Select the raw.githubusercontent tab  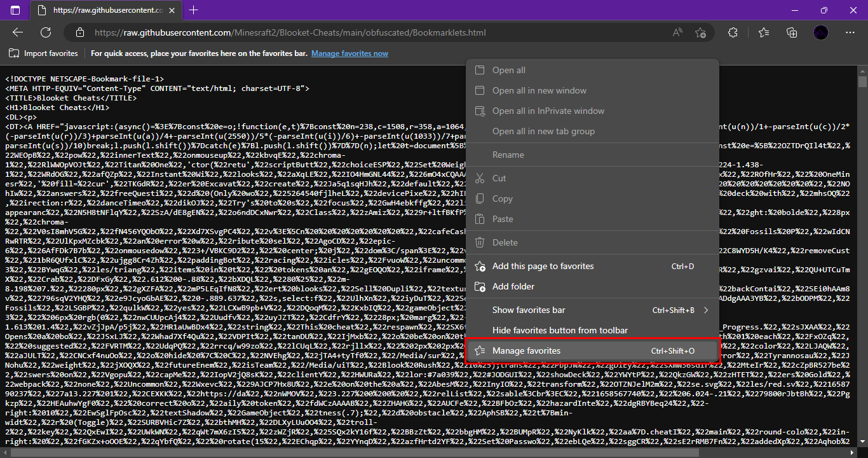pos(107,10)
